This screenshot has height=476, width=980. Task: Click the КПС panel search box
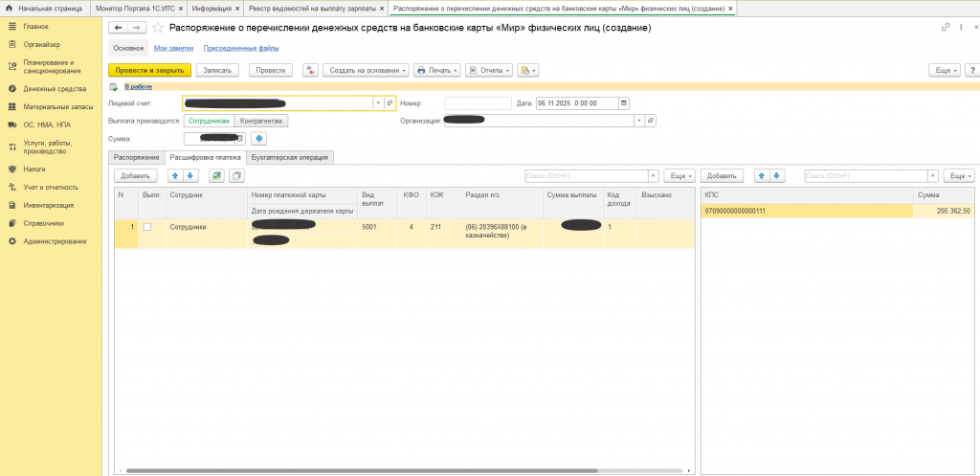pyautogui.click(x=865, y=176)
